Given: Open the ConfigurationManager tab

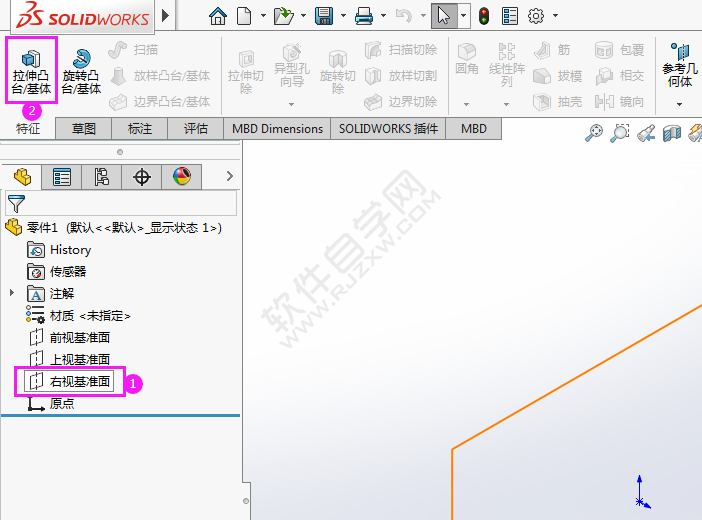Looking at the screenshot, I should (102, 177).
